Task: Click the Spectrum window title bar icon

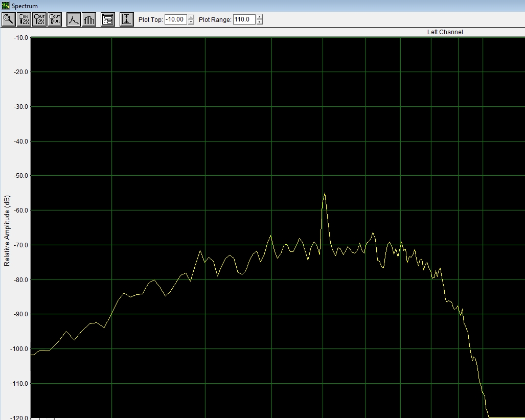Action: (x=6, y=6)
